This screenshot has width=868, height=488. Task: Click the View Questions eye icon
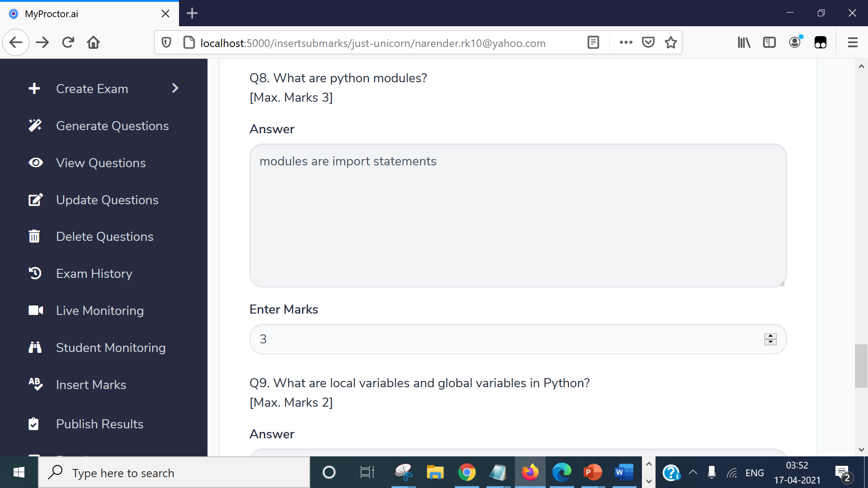[x=35, y=163]
